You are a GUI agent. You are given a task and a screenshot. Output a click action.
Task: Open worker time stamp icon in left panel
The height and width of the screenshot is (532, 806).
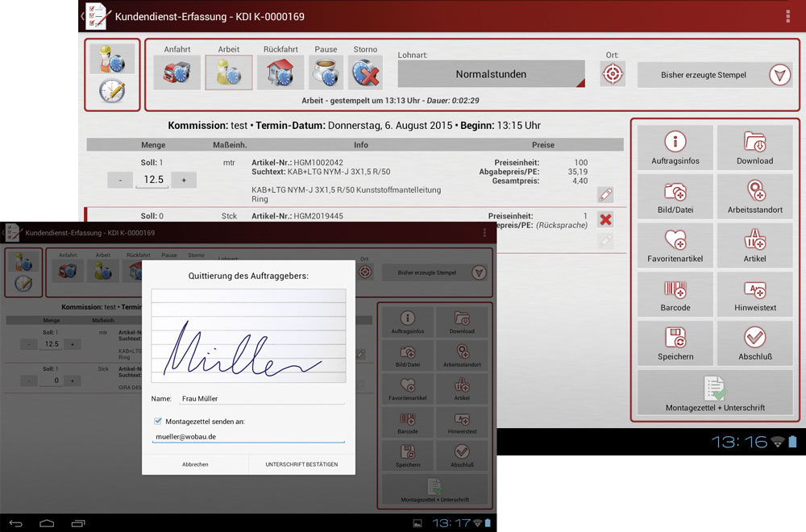pos(112,59)
